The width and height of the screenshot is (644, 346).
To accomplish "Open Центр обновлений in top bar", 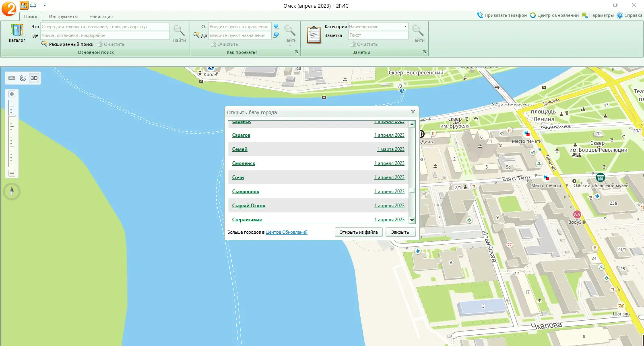I will point(554,15).
